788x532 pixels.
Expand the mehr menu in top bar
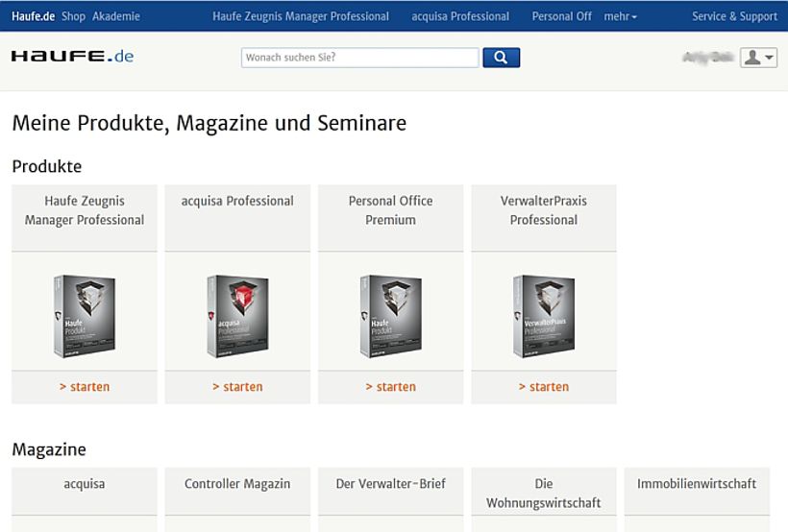(620, 16)
